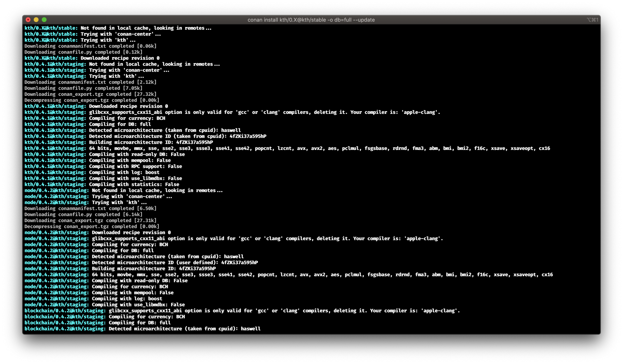Image resolution: width=623 pixels, height=364 pixels.
Task: Click kth/0.4.1@kth/staging 'Compiling for currency: BCH'
Action: [x=95, y=118]
